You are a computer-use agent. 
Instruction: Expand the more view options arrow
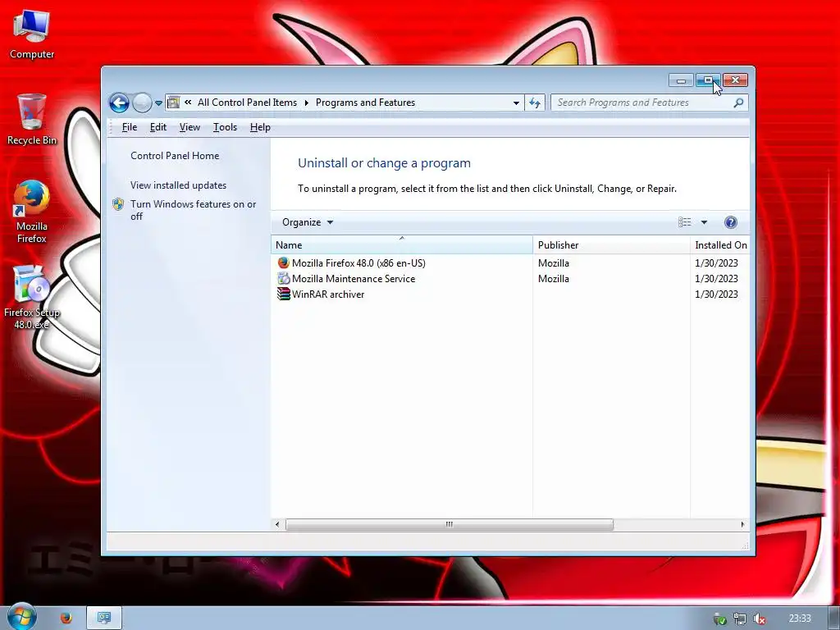tap(704, 222)
